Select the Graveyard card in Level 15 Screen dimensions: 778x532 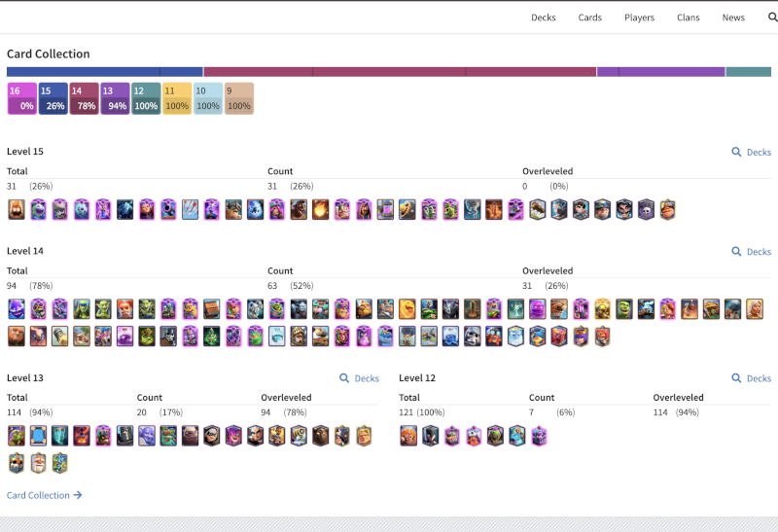646,209
